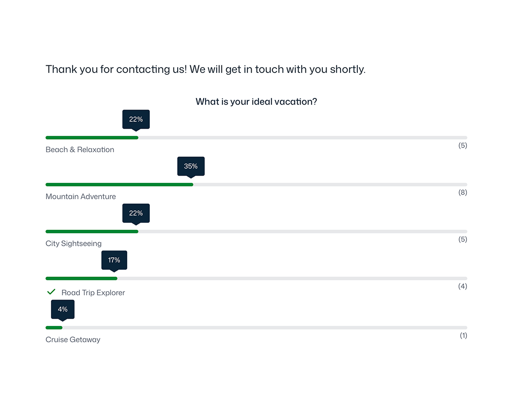Select the Road Trip Explorer label
The image size is (511, 420).
93,293
